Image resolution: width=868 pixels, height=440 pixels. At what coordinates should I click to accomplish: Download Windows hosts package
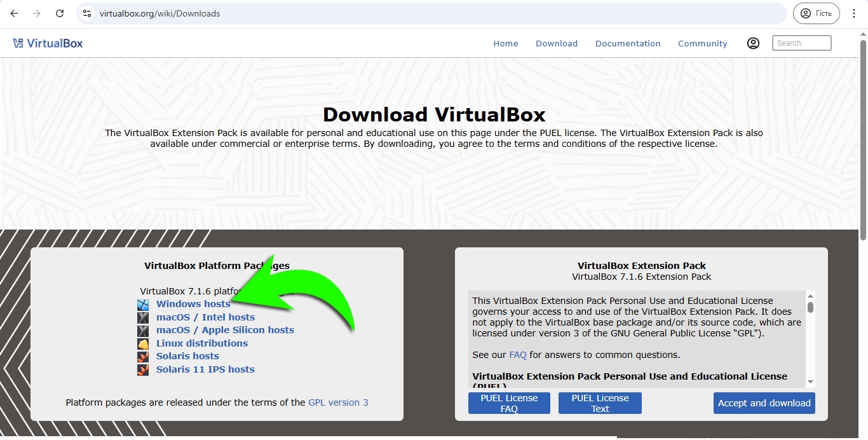193,304
